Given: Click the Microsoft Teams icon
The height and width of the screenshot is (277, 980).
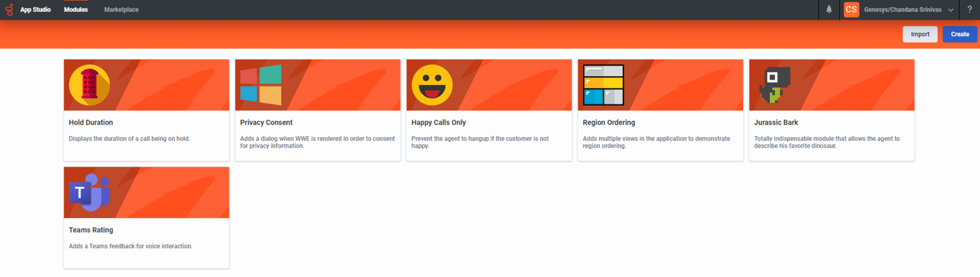Looking at the screenshot, I should [89, 192].
